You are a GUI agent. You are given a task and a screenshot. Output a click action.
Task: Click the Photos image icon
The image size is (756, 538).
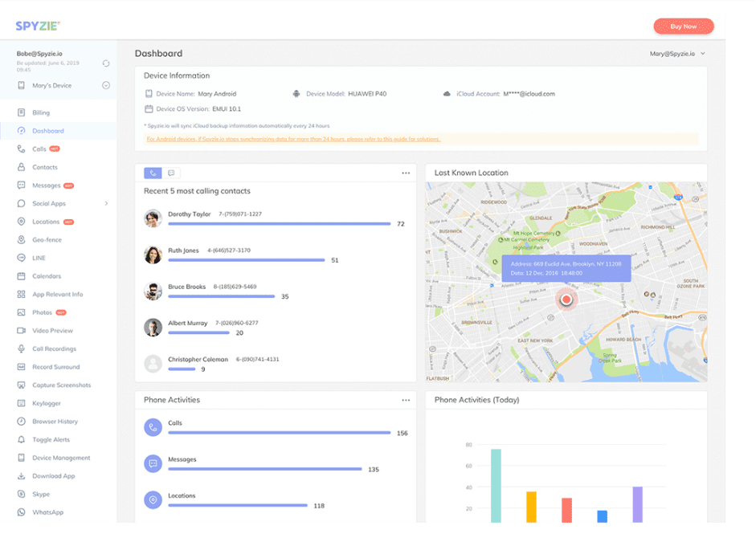pos(21,312)
